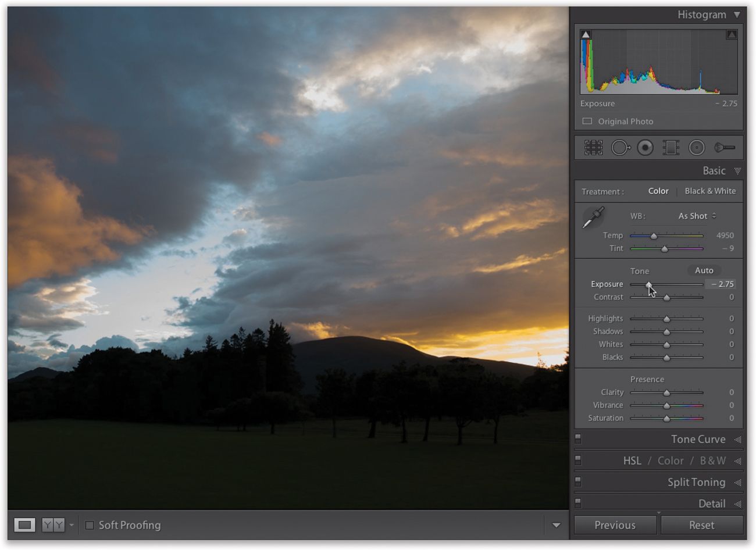The width and height of the screenshot is (756, 550).
Task: Select the Graduated Filter tool
Action: point(671,148)
